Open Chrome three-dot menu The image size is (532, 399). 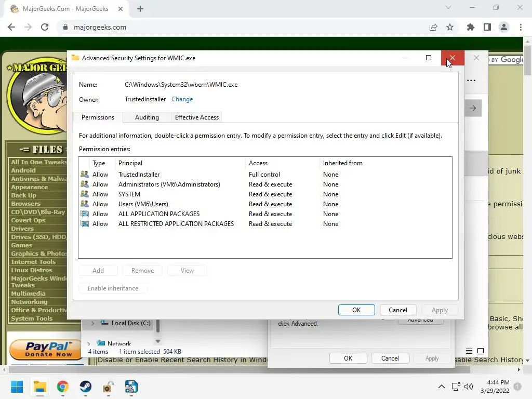521,27
